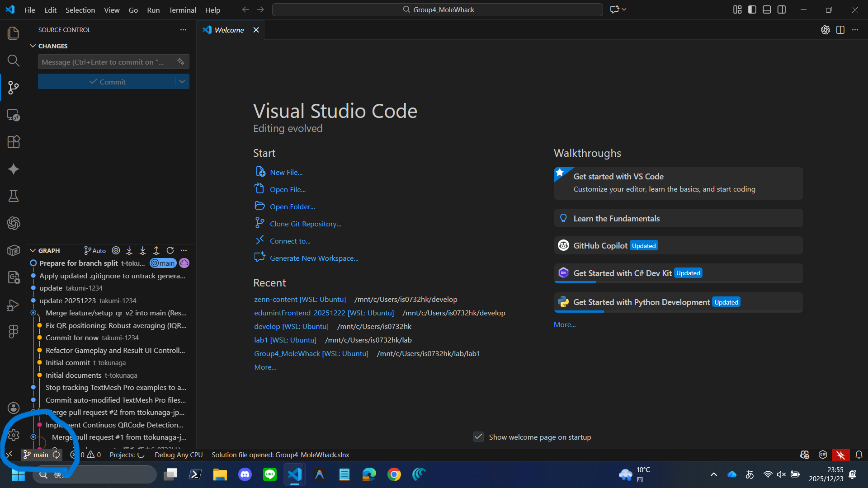Open editor more actions menu

855,30
